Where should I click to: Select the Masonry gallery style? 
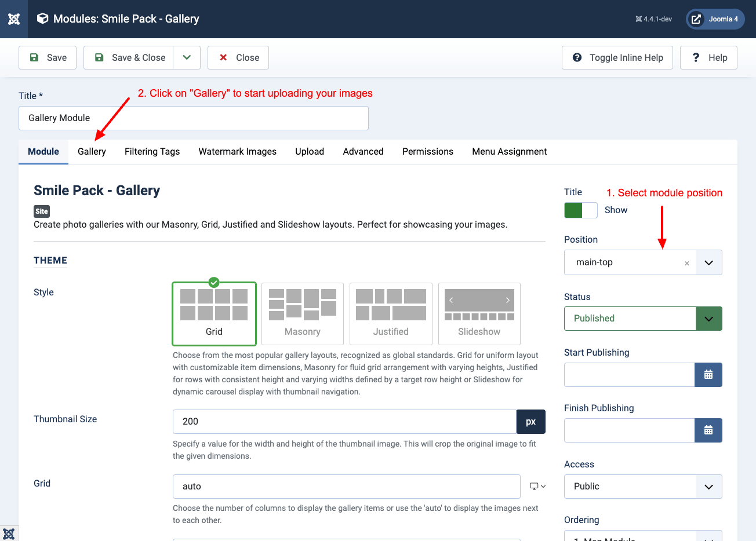(x=303, y=314)
